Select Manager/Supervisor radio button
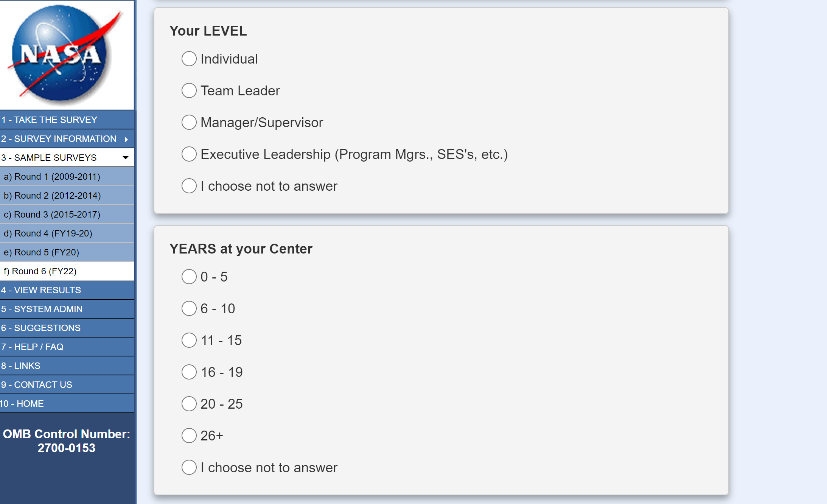 pyautogui.click(x=189, y=122)
